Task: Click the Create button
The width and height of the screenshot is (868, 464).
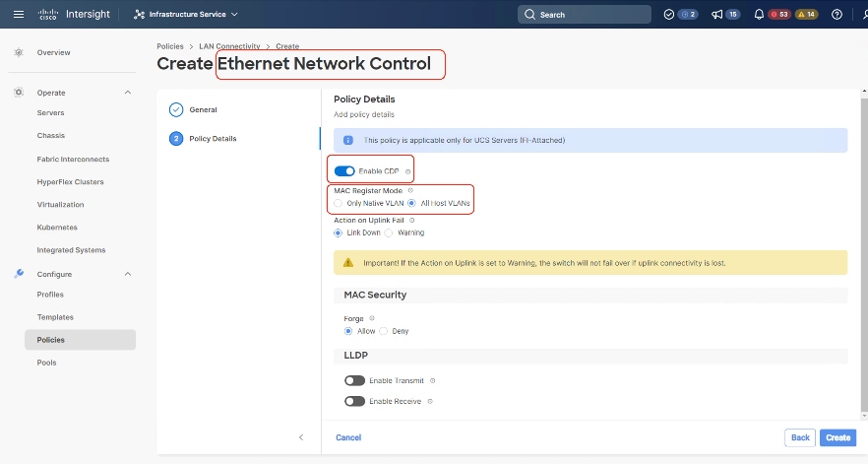Action: 837,437
